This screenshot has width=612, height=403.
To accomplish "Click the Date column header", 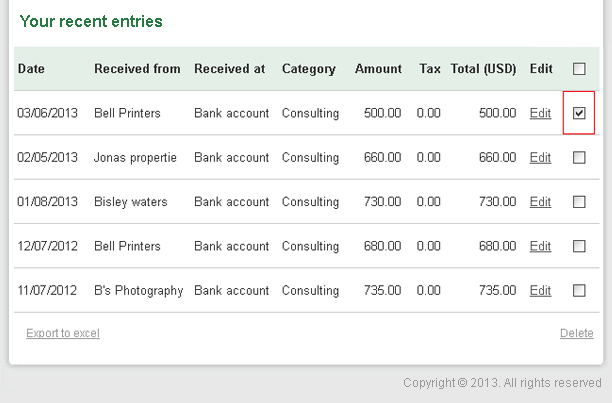I will (31, 69).
